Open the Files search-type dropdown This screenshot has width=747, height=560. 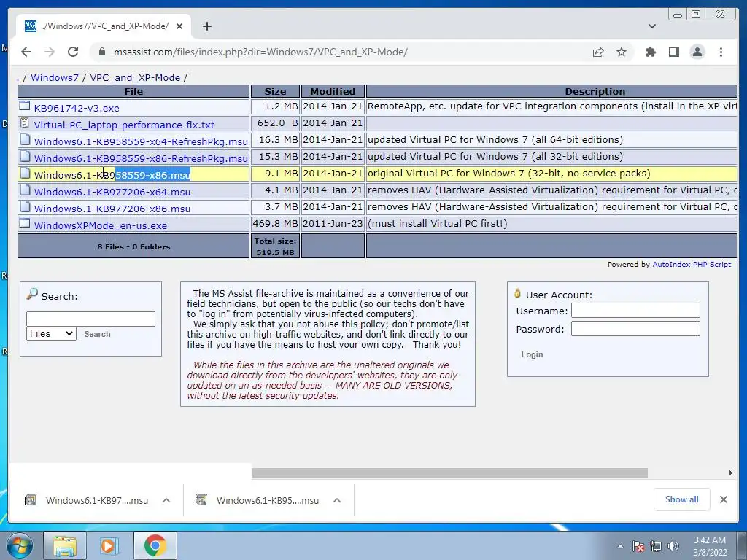tap(51, 334)
